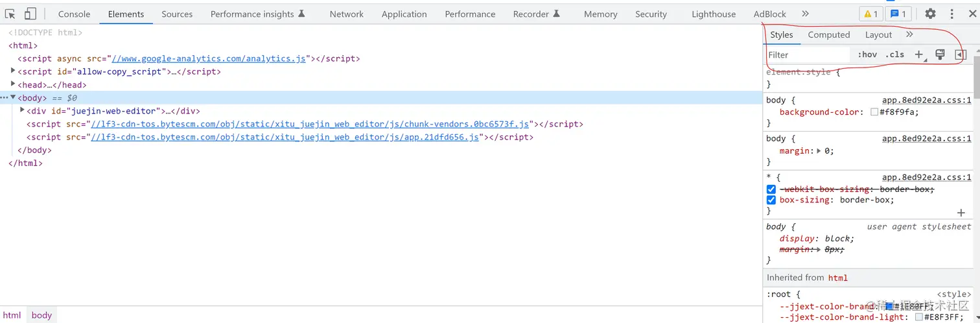Viewport: 980px width, 323px height.
Task: Toggle the .cls class editor
Action: (x=895, y=54)
